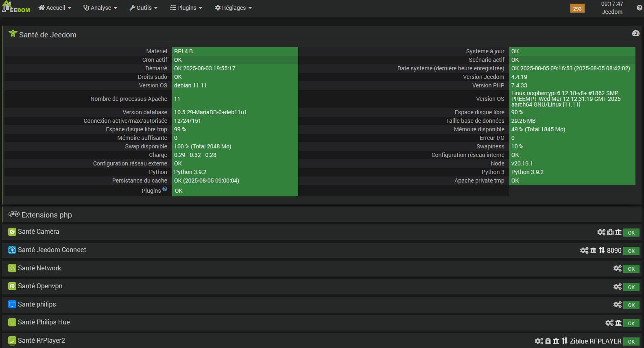This screenshot has height=348, width=644.
Task: Click the OK status badge for Philips Hue
Action: click(x=631, y=323)
